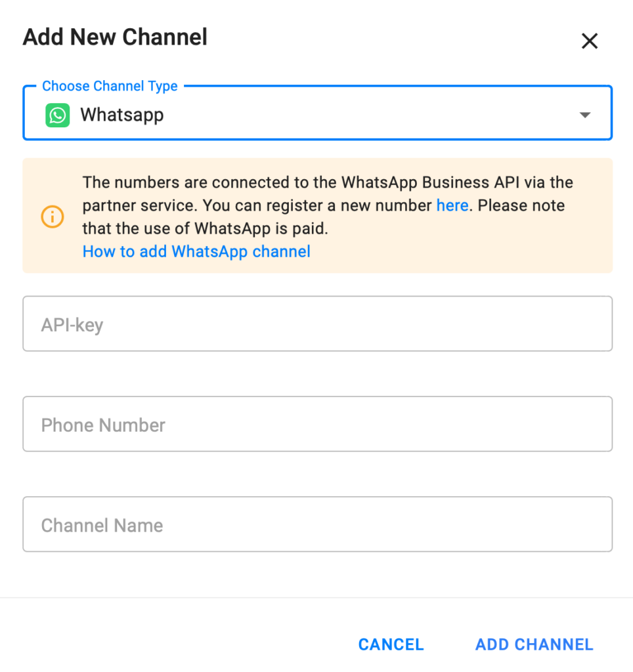Screen dimensions: 633x672
Task: Expand the channel type dropdown arrow
Action: coord(584,115)
